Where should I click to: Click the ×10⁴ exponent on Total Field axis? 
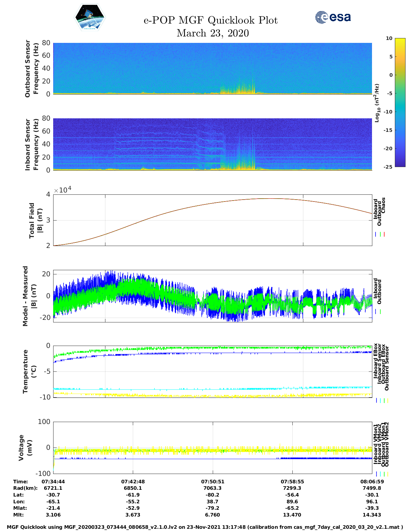[x=63, y=190]
